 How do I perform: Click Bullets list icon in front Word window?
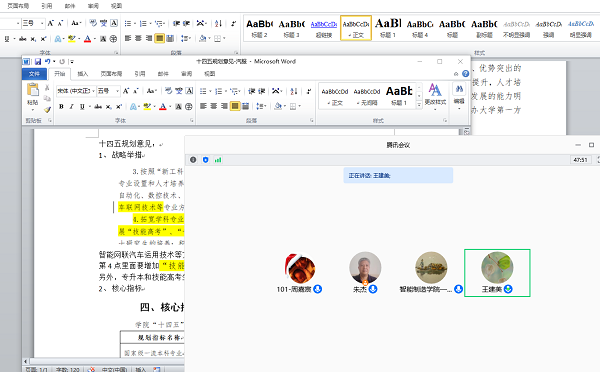click(x=204, y=91)
